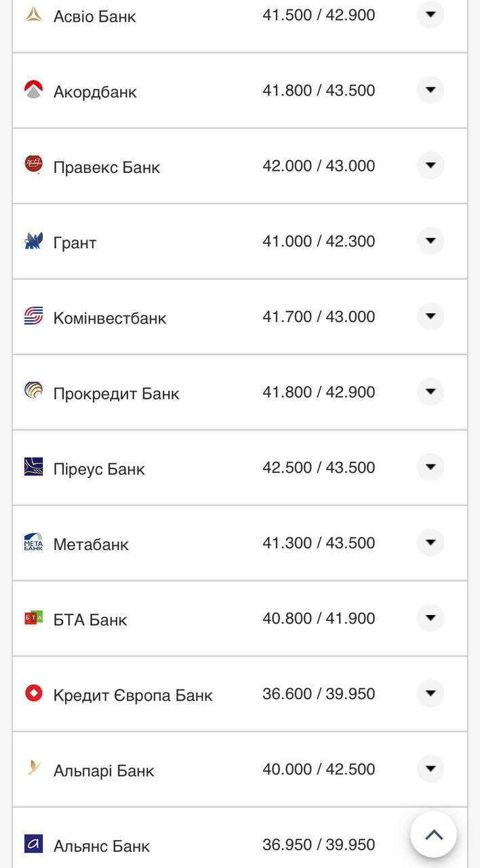Click the БТА Банк logo icon
Screen dimensions: 480x868
click(x=33, y=618)
